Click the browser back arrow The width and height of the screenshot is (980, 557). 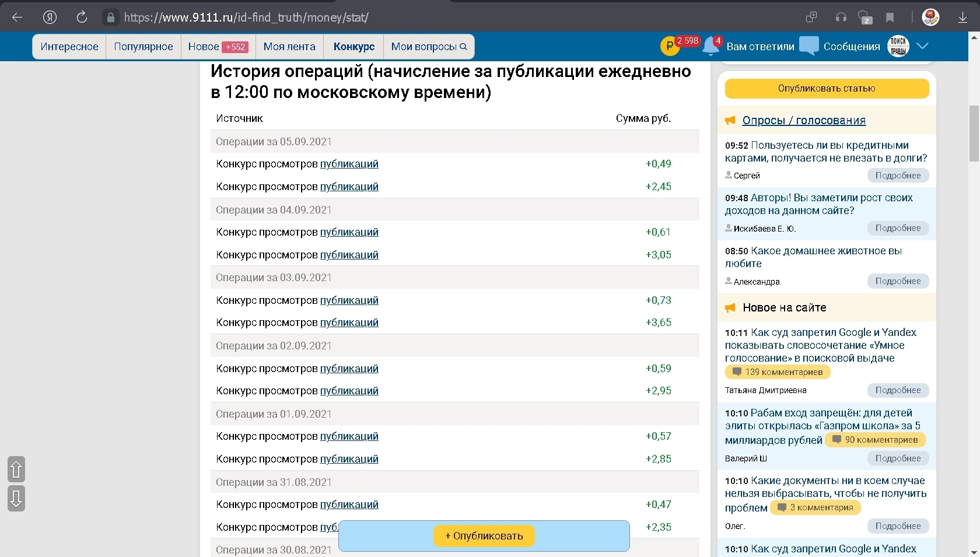[x=17, y=17]
